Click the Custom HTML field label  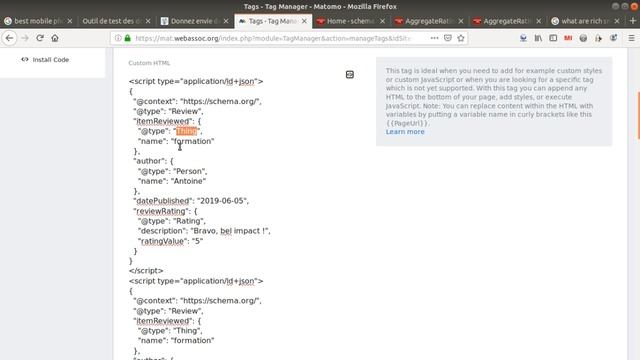(x=149, y=63)
